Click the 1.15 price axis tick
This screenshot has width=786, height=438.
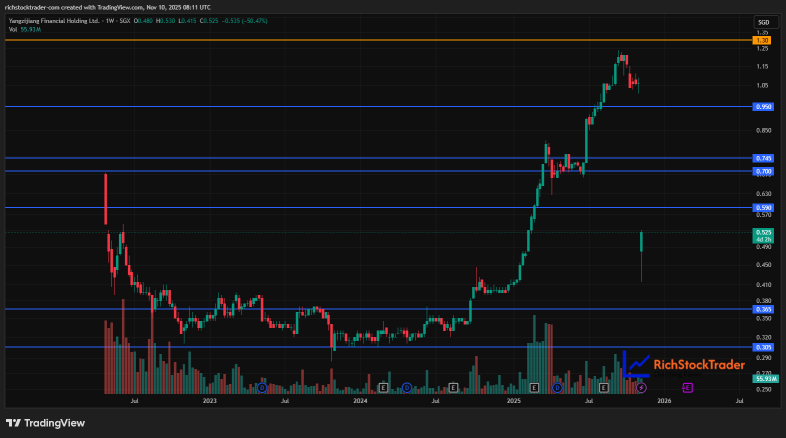pos(762,67)
